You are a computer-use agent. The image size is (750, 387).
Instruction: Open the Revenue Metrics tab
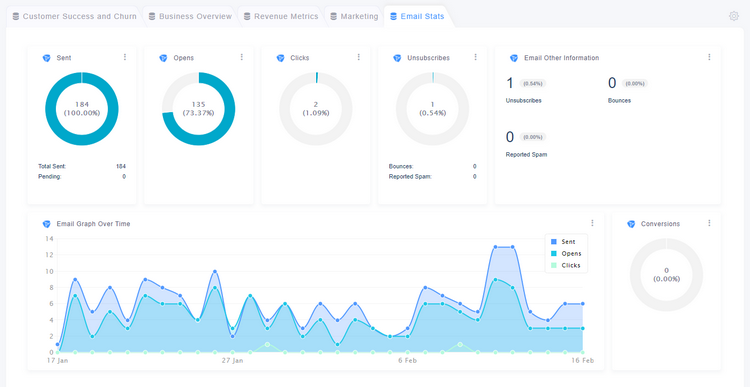pyautogui.click(x=281, y=16)
